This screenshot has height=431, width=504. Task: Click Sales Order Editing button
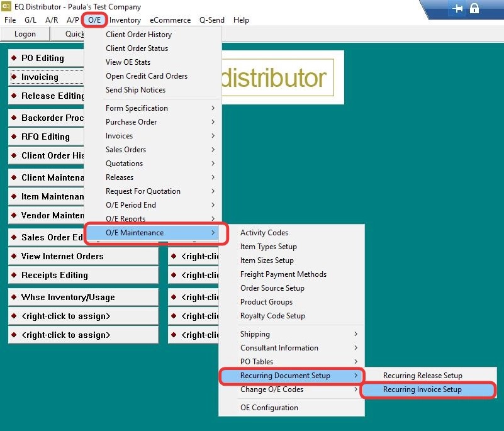46,237
